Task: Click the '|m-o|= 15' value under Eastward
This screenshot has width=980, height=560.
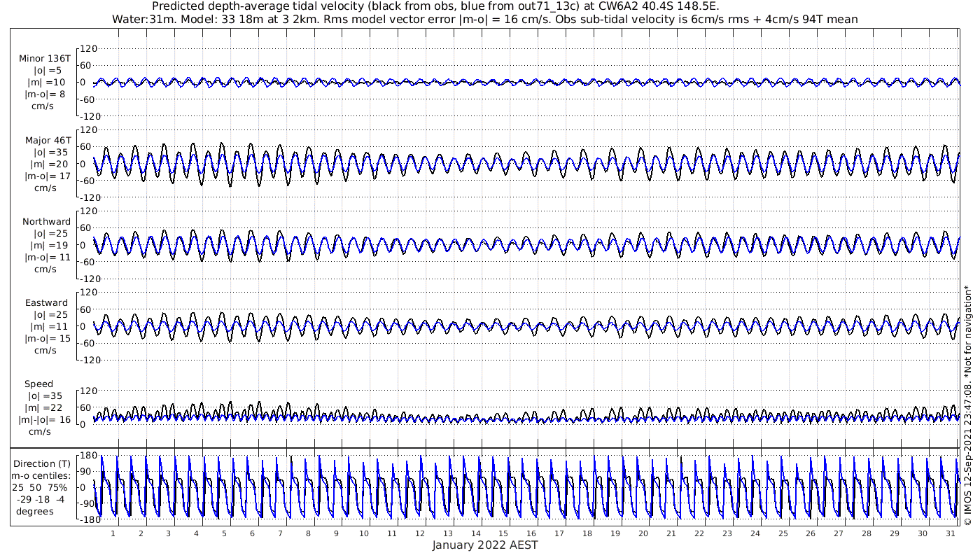Action: 46,338
